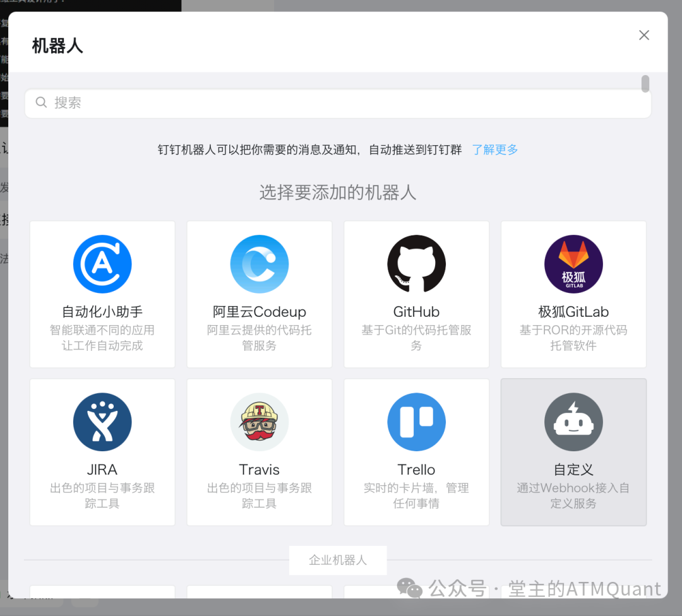Select the 极狐GitLab fox icon
682x616 pixels.
(573, 264)
